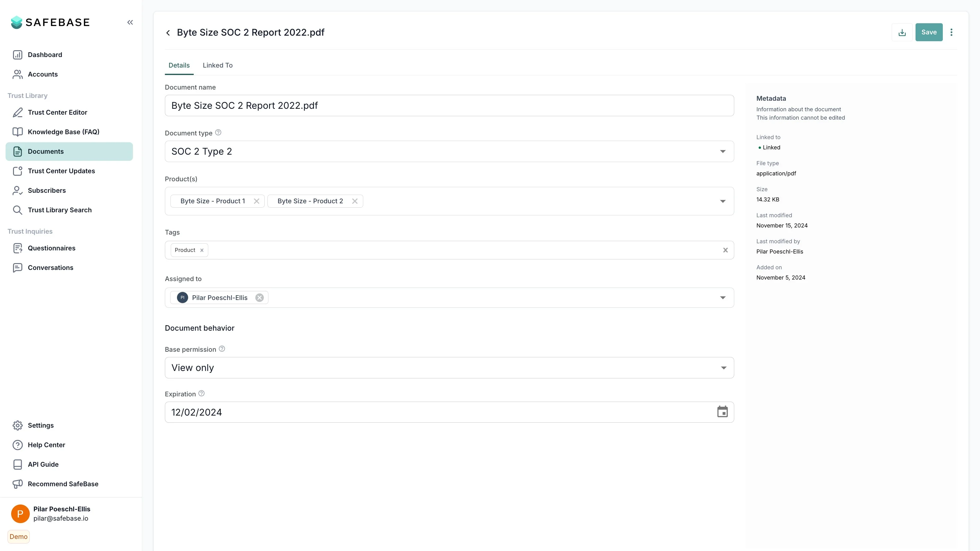
Task: Open the Help Center link
Action: coord(46,445)
